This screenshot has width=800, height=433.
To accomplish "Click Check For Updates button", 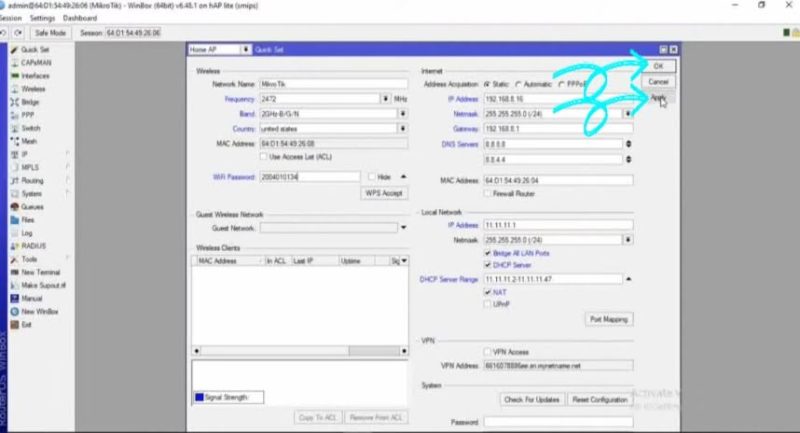I will tap(532, 400).
